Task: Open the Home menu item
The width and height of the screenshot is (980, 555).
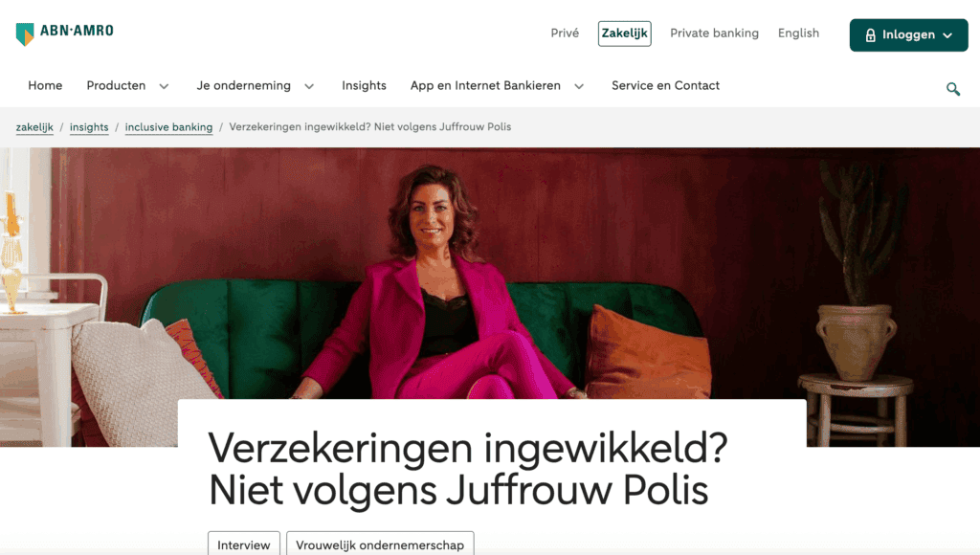Action: (x=45, y=85)
